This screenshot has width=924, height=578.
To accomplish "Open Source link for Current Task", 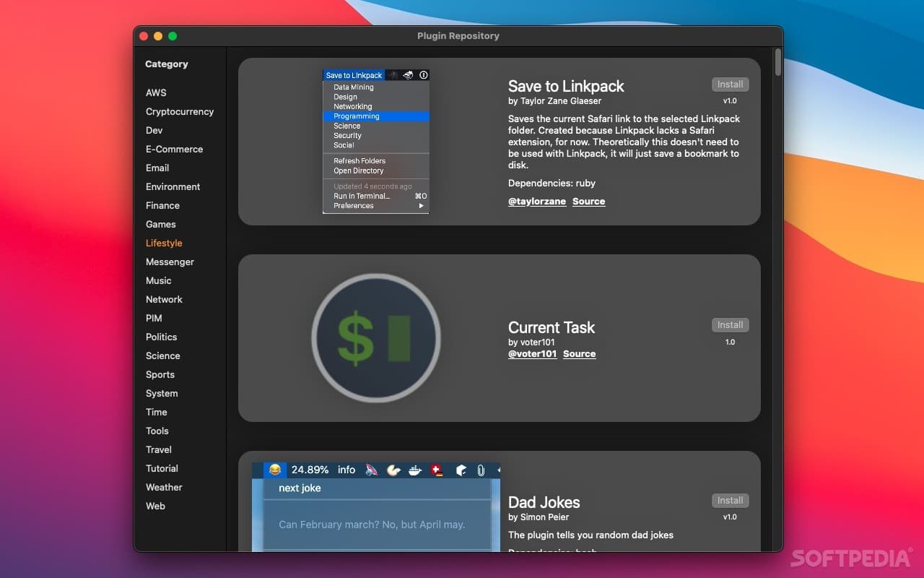I will click(x=580, y=354).
